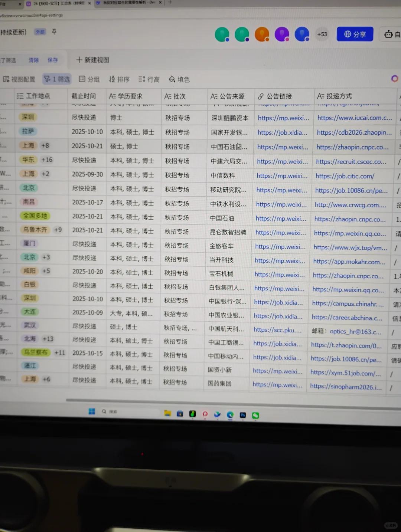Open the http://www.crwcg.com.... link
Image resolution: width=401 pixels, height=532 pixels.
[x=351, y=205]
